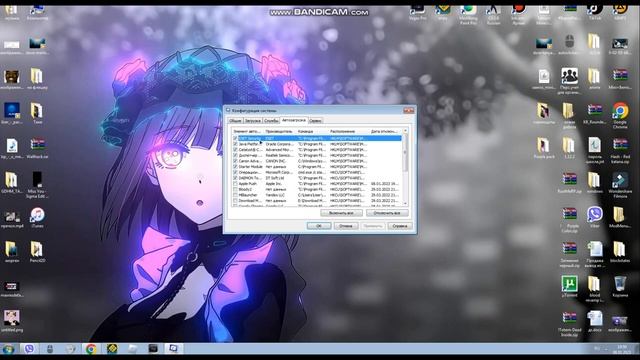640x360 pixels.
Task: Sort by Элемент автозагрузки column header
Action: point(247,131)
